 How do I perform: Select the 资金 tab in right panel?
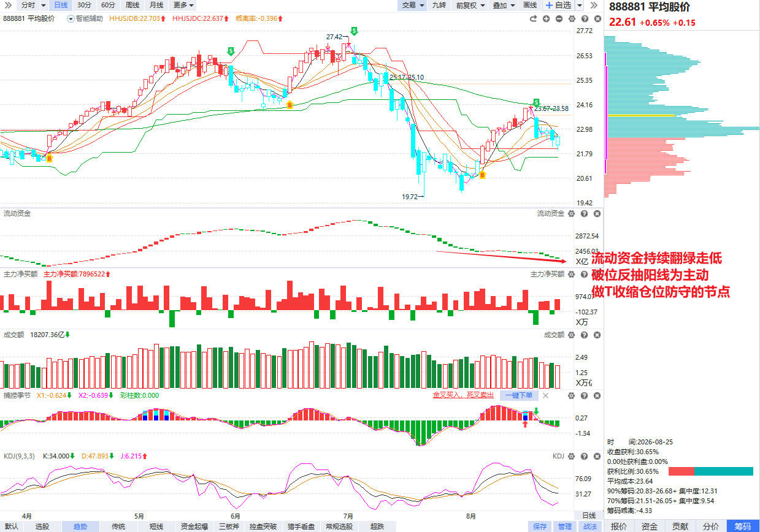pos(650,526)
